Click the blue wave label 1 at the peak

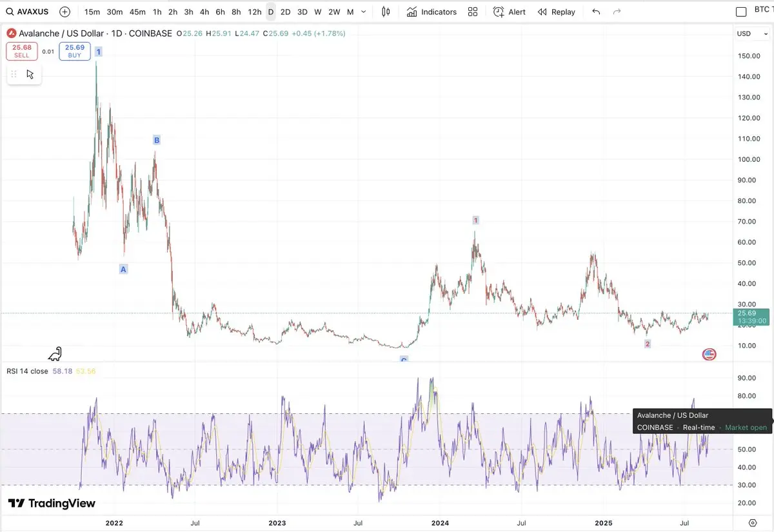(99, 51)
